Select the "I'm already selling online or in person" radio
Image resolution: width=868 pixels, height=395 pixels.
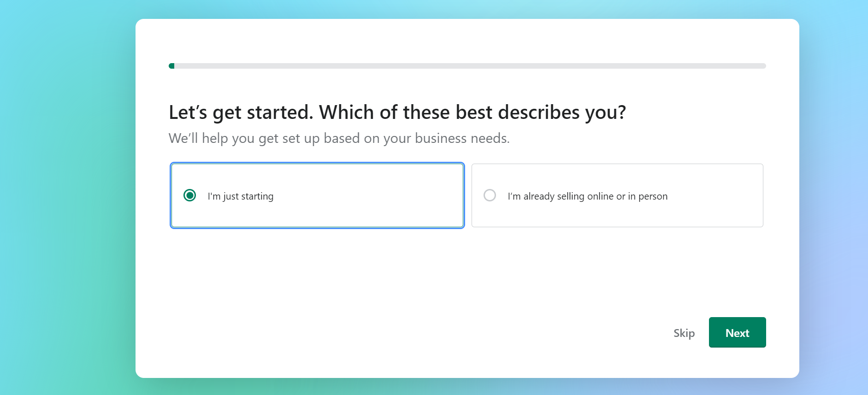point(490,195)
